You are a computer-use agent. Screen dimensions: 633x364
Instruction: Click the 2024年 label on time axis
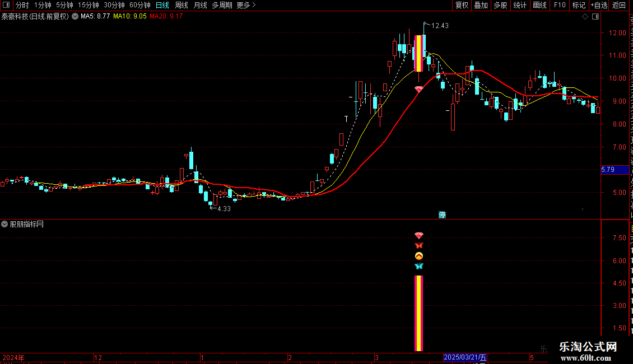(x=13, y=357)
